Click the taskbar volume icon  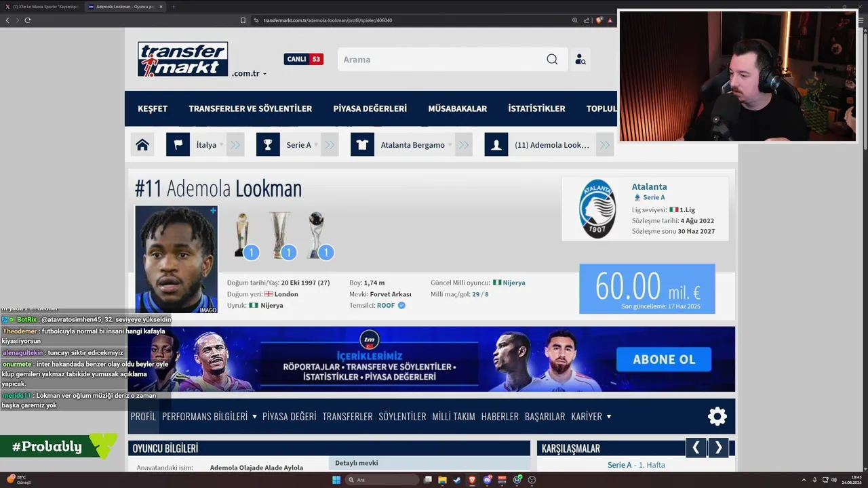(x=833, y=480)
